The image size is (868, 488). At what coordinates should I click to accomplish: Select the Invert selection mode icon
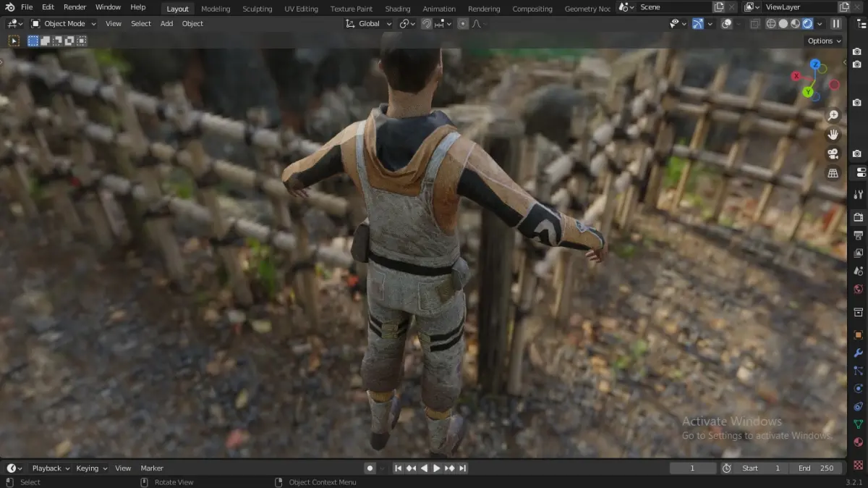click(x=69, y=41)
